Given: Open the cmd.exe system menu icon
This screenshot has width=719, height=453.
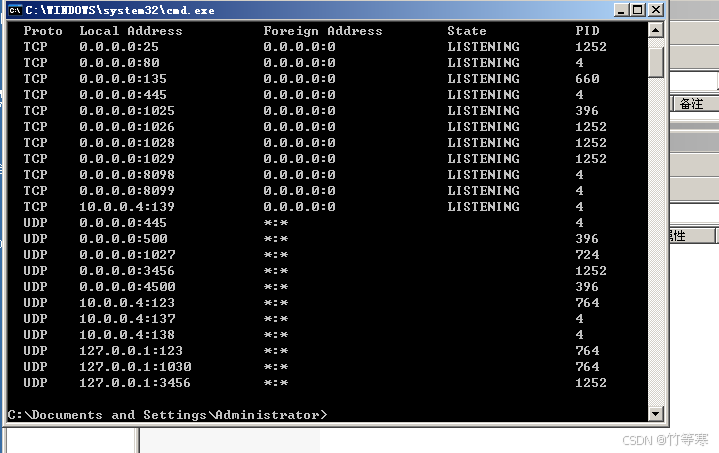Looking at the screenshot, I should pos(15,10).
